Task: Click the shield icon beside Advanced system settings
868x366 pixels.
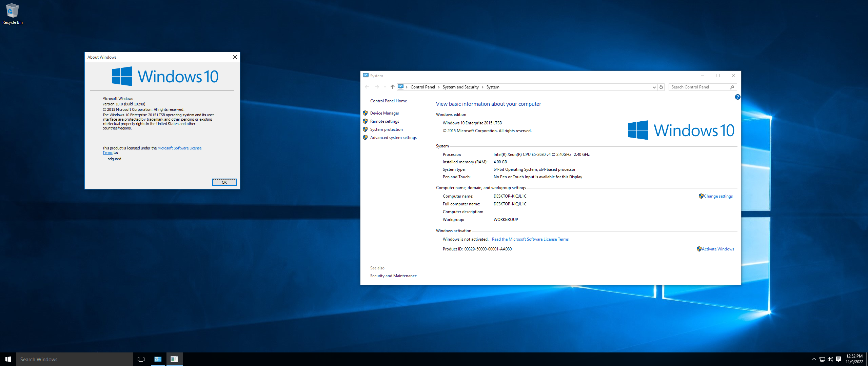Action: coord(365,138)
